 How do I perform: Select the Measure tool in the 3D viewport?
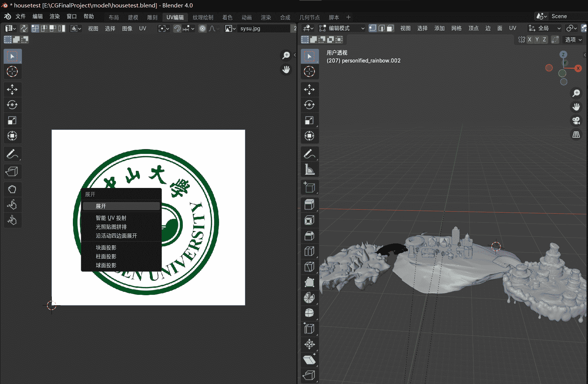310,169
